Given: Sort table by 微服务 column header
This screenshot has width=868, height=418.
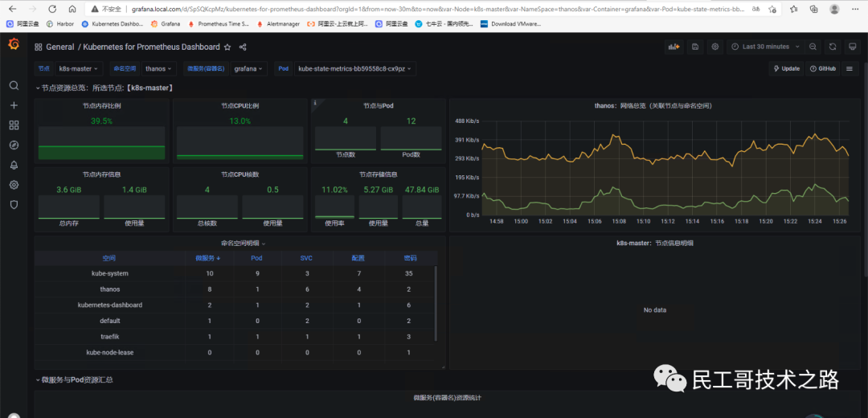Looking at the screenshot, I should 208,258.
